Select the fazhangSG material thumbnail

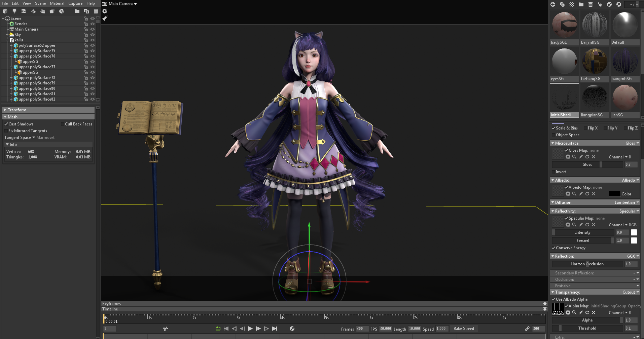pyautogui.click(x=595, y=62)
